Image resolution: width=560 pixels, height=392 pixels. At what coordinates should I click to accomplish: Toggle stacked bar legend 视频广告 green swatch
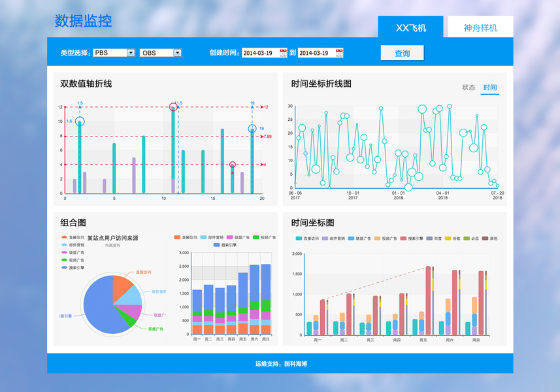pos(255,237)
